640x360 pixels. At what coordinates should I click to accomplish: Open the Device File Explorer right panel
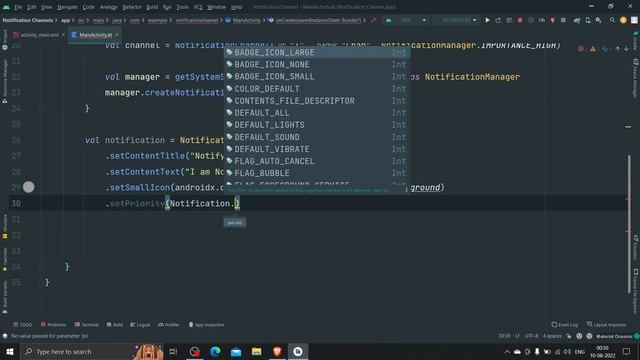pyautogui.click(x=636, y=291)
